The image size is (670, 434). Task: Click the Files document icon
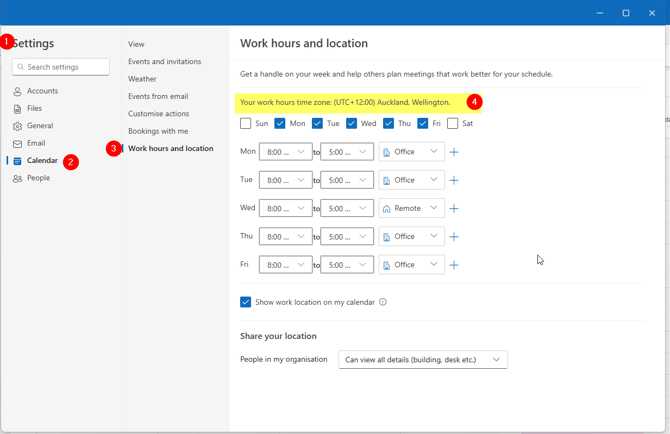17,109
